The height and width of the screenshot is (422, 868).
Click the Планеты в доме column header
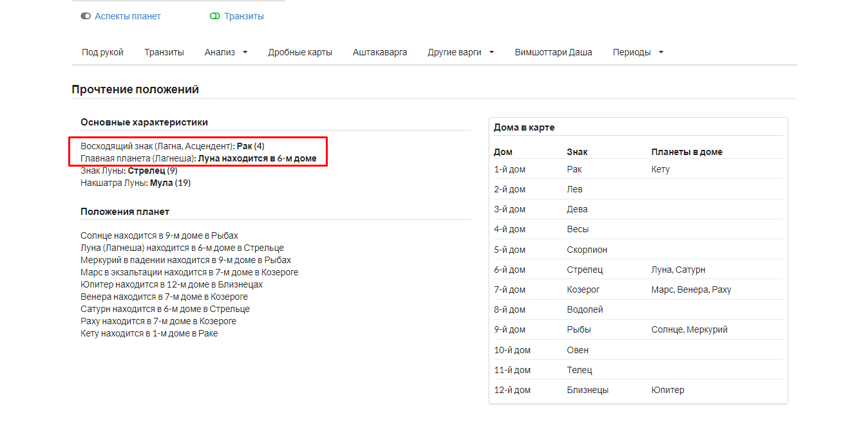click(x=686, y=152)
